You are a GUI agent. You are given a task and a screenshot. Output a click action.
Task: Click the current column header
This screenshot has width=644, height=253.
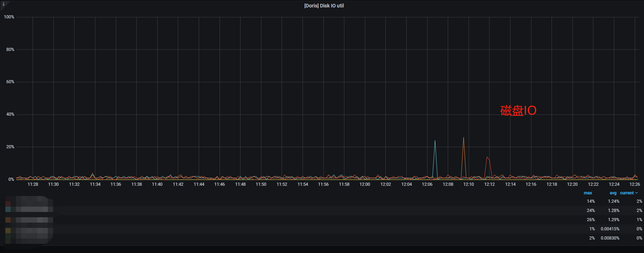(627, 193)
